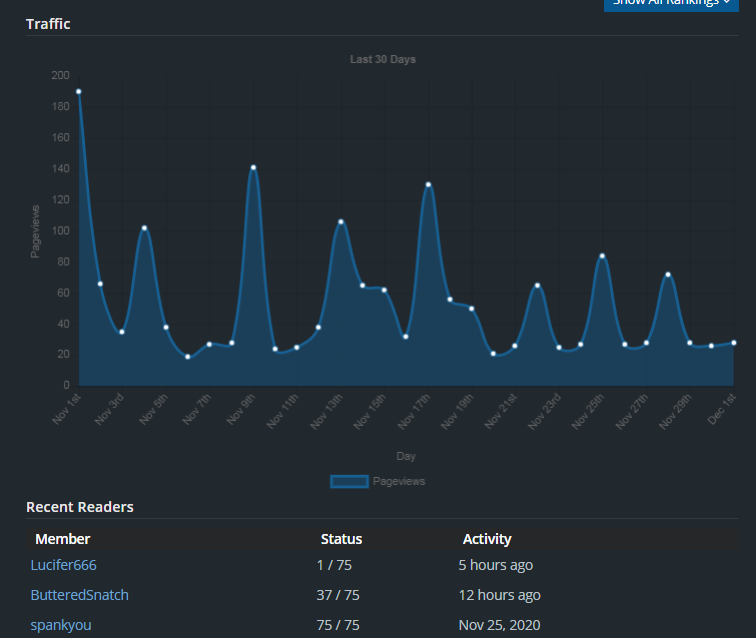Click the lowest Nov 6th data point
Screen dimensions: 756x638
pos(187,357)
